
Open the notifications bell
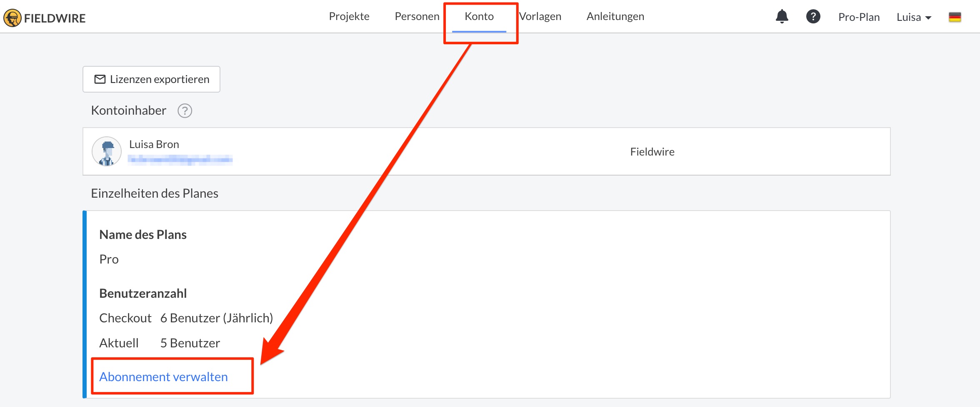click(x=782, y=17)
